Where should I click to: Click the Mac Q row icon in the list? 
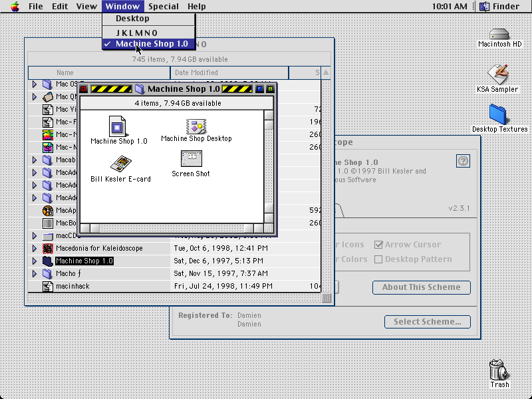pos(48,96)
